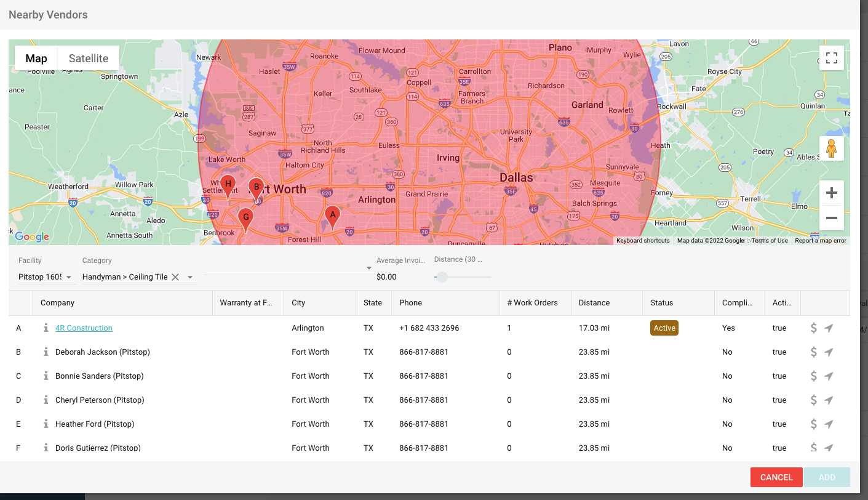
Task: Click the ADD button
Action: coord(827,477)
